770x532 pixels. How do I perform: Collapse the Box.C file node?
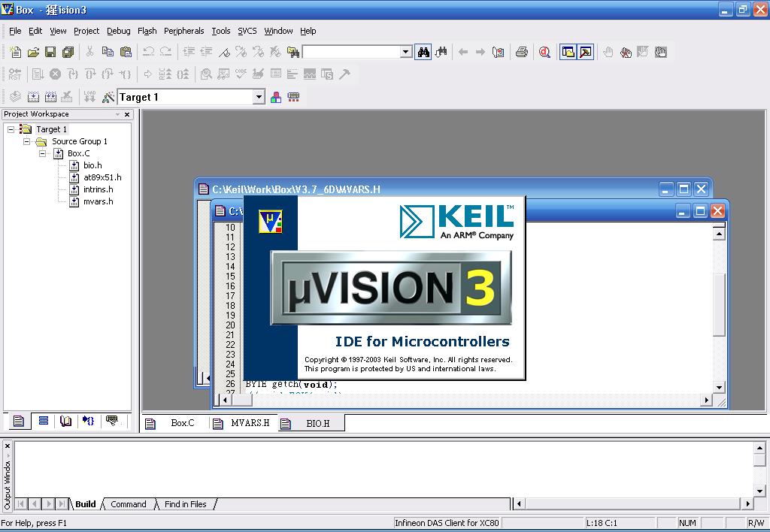pos(43,153)
